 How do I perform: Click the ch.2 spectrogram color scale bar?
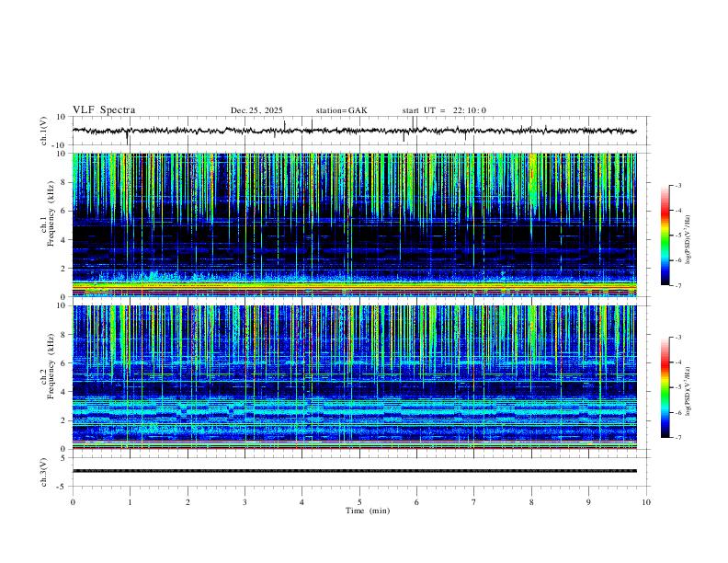pos(665,387)
